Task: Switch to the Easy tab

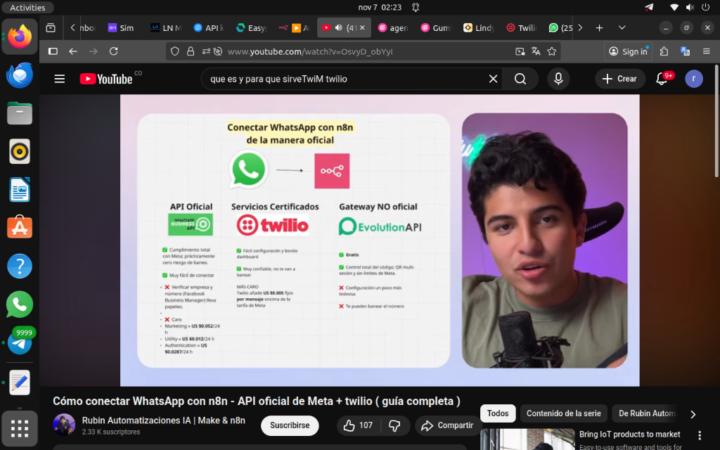Action: click(251, 28)
